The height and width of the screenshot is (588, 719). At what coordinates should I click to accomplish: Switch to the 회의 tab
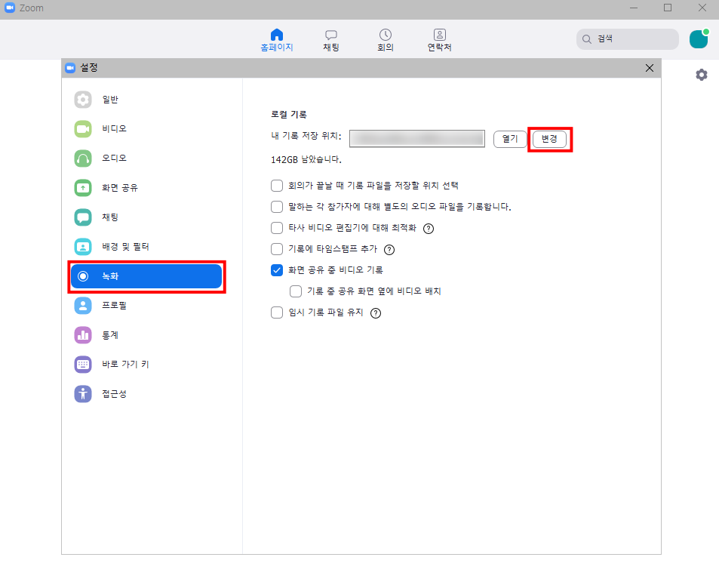386,39
